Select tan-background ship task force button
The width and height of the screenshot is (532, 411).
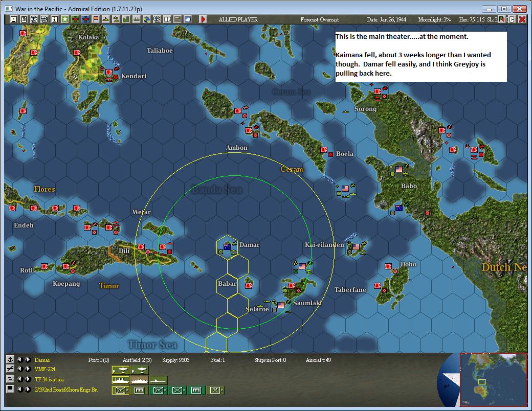pos(140,380)
